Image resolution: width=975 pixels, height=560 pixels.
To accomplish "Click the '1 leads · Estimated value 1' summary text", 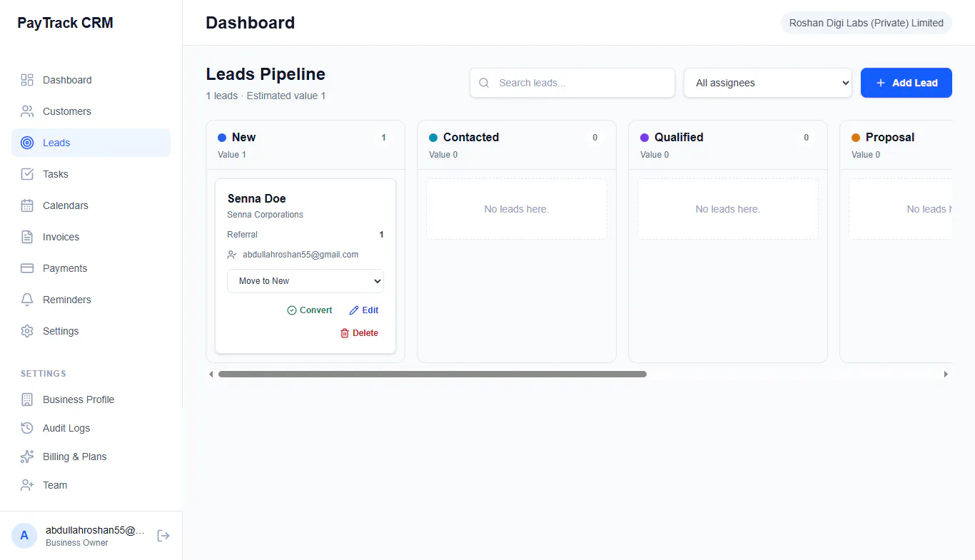I will [x=266, y=96].
